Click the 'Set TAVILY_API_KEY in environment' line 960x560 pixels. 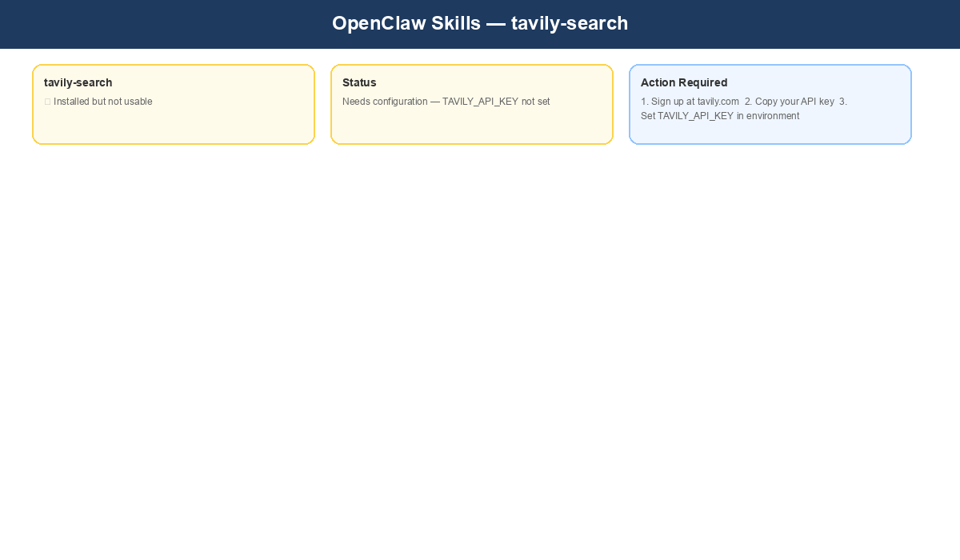coord(720,116)
